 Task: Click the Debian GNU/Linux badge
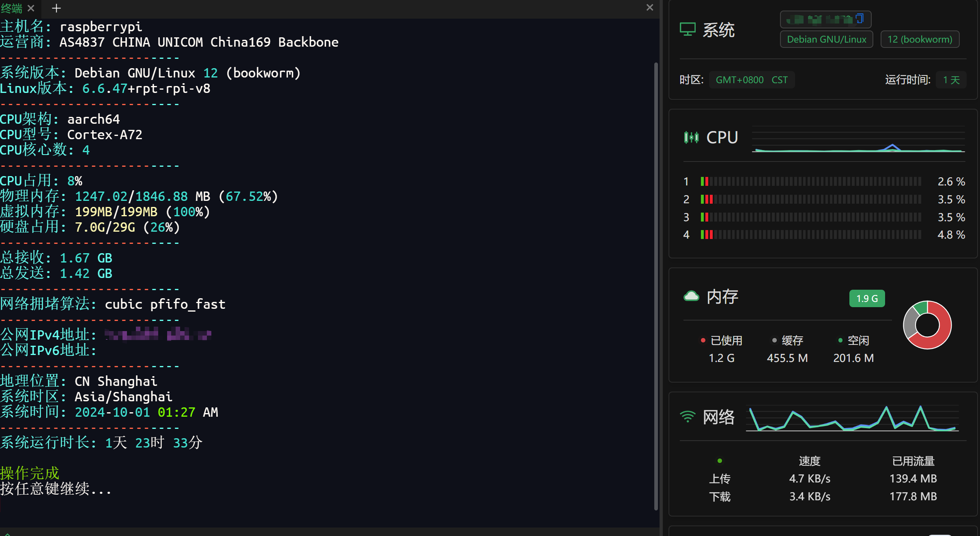coord(826,39)
